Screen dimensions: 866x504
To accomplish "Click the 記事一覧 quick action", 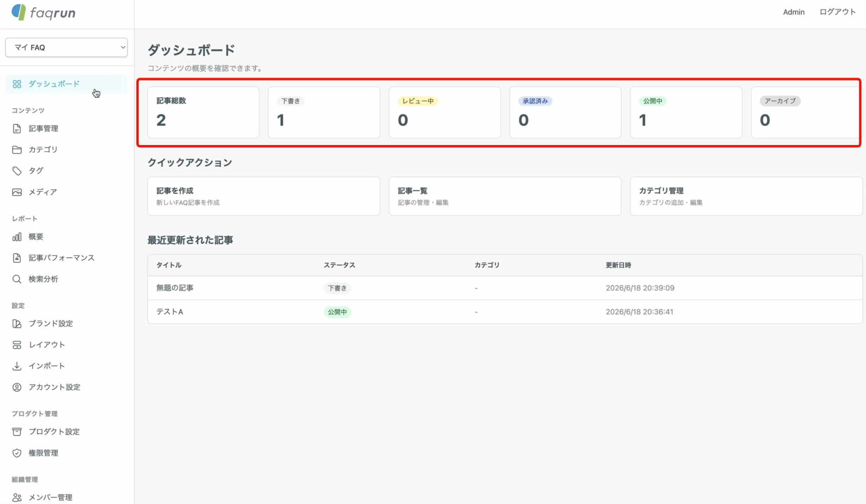I will (x=505, y=196).
